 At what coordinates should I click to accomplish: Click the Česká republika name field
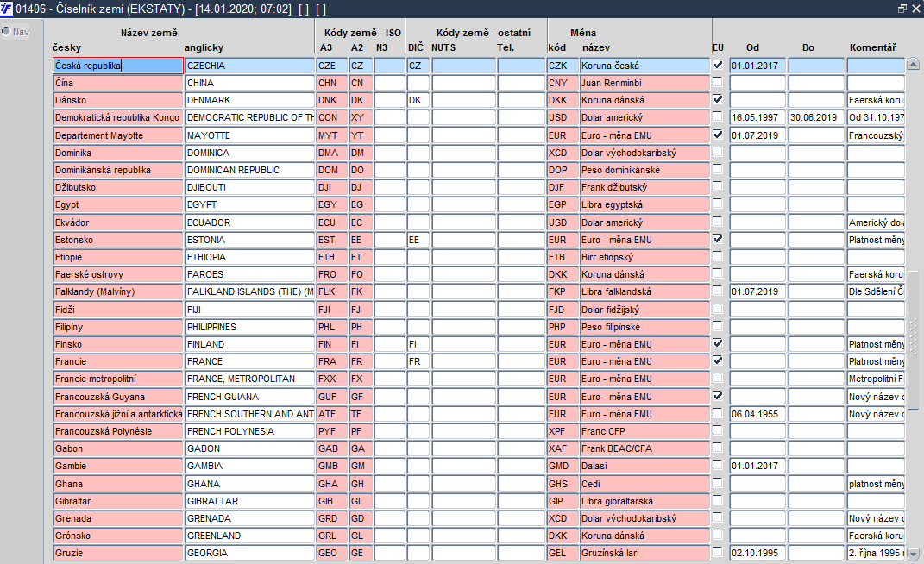pos(118,66)
